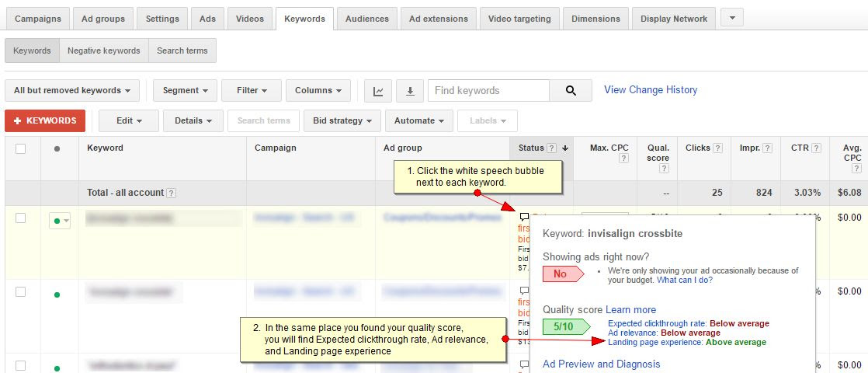Open help icon next to Status header
Viewport: 868px width, 373px height.
click(x=551, y=148)
